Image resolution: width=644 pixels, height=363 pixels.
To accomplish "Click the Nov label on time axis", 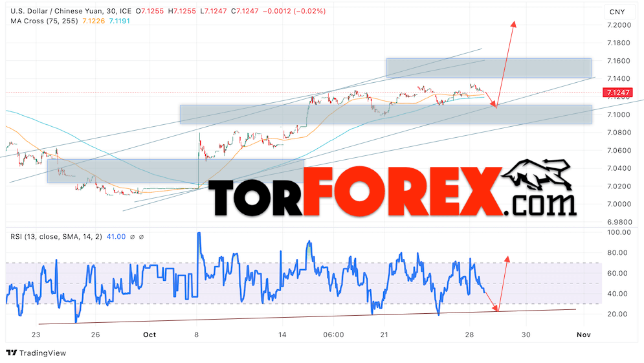I will pos(584,335).
